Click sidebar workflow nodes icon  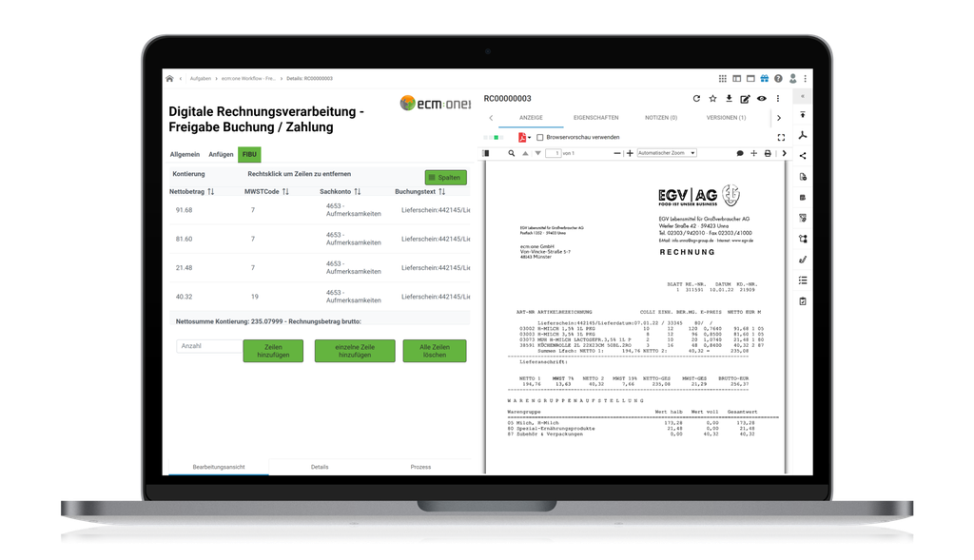[803, 239]
